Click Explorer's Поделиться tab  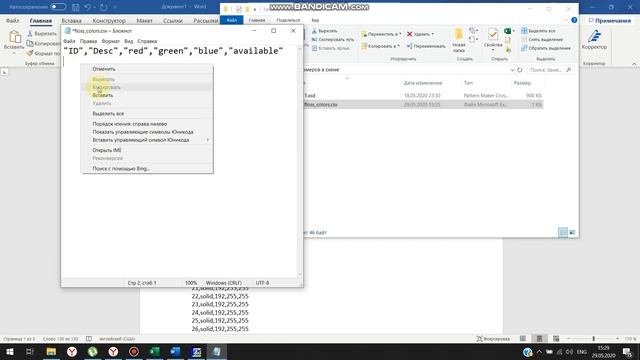pos(288,20)
